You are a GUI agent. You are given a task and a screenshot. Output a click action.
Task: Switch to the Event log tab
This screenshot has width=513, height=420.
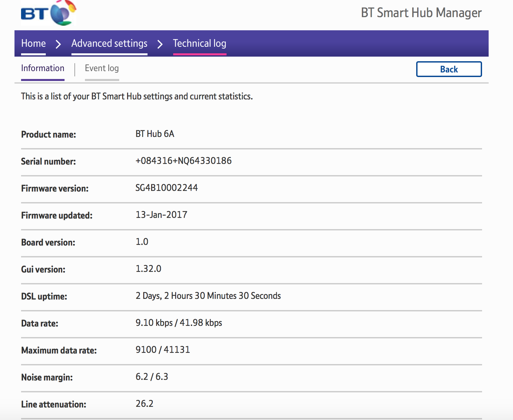tap(102, 68)
